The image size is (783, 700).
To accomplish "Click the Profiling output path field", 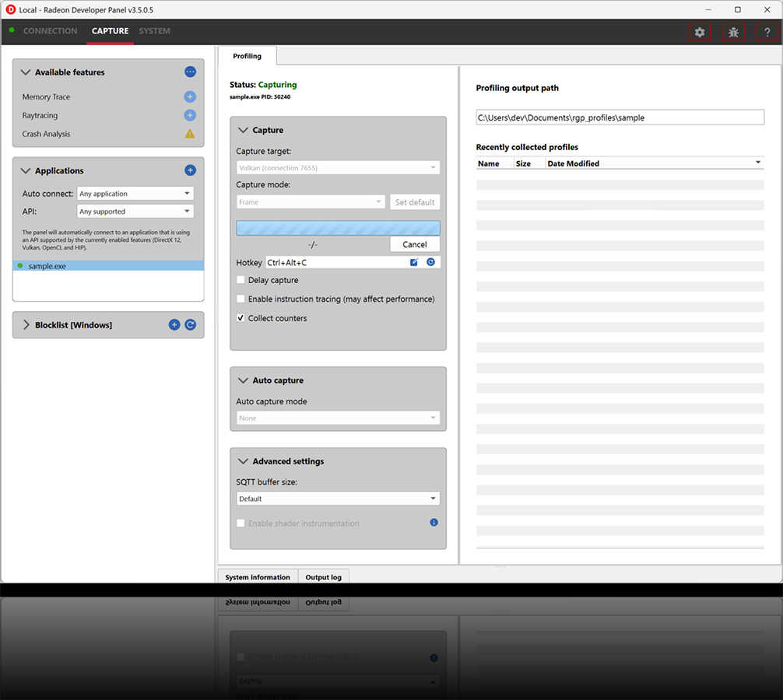I will [620, 117].
